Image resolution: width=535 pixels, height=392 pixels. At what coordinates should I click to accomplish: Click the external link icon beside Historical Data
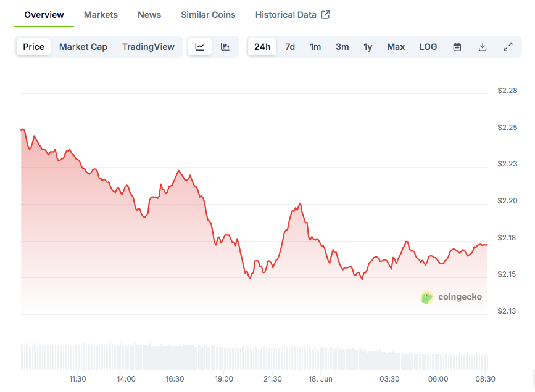tap(325, 15)
